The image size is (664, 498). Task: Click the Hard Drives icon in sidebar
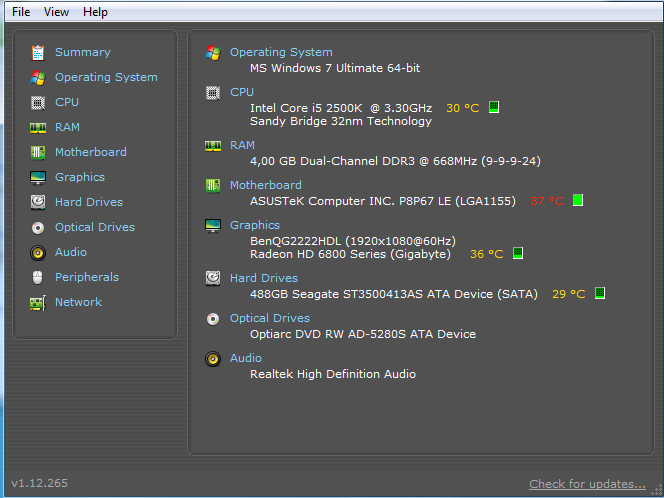tap(38, 202)
